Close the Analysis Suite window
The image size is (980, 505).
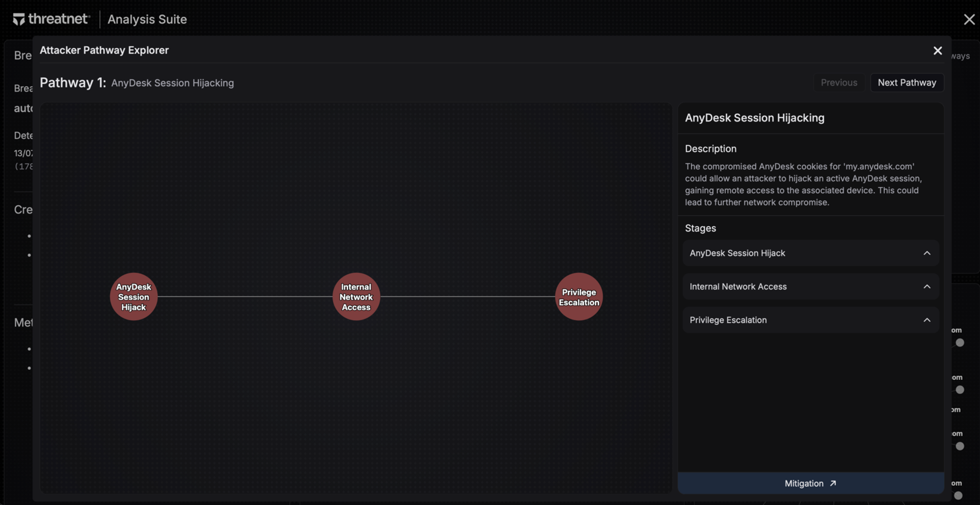969,19
